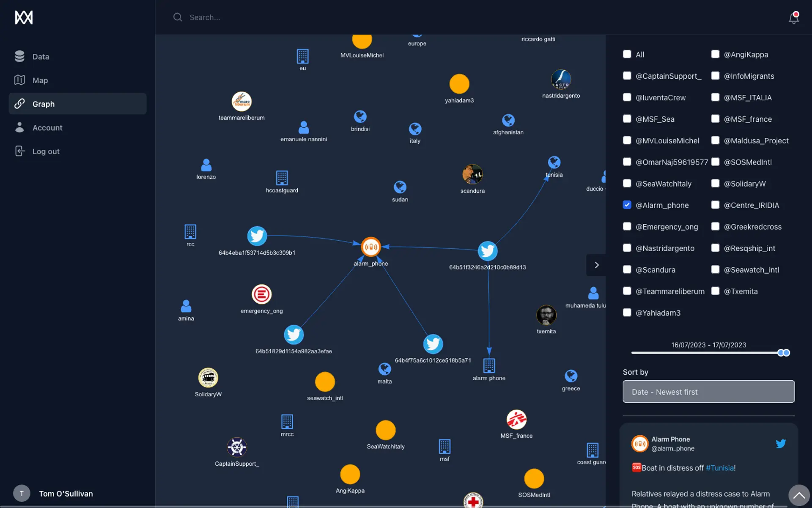This screenshot has width=812, height=508.
Task: Click the #Tunisia hashtag link
Action: [720, 468]
